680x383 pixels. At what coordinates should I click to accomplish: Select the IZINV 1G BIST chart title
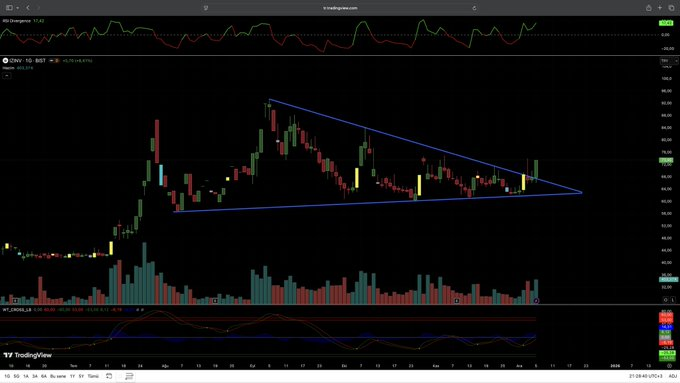[27, 60]
